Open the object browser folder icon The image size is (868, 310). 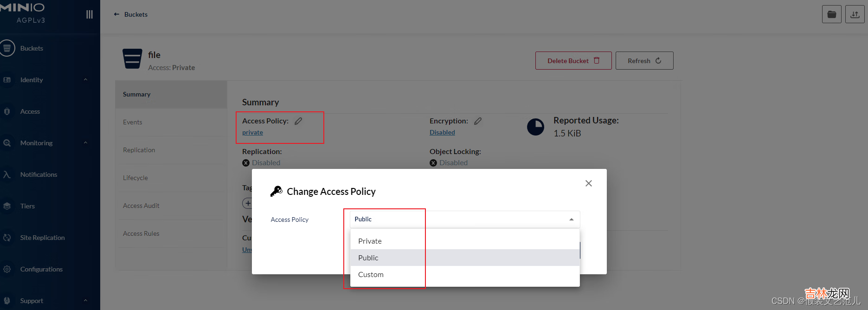(x=831, y=14)
